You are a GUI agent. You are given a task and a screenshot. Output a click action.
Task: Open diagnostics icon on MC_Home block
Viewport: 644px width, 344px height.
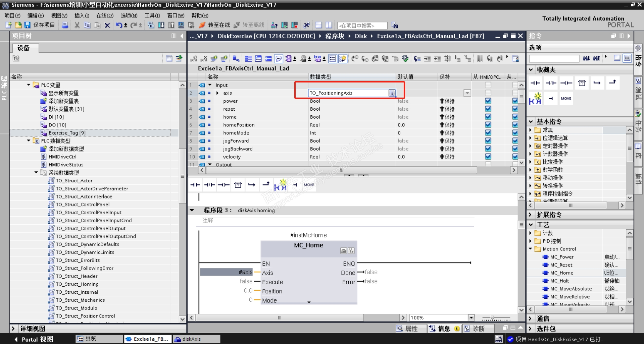tap(351, 251)
